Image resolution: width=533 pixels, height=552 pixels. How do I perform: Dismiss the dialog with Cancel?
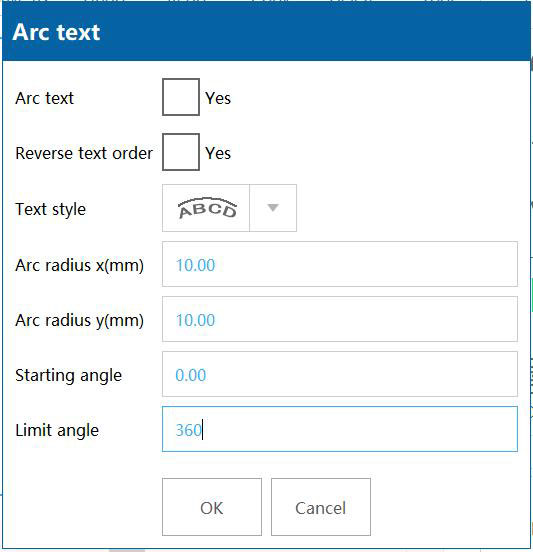click(x=321, y=507)
